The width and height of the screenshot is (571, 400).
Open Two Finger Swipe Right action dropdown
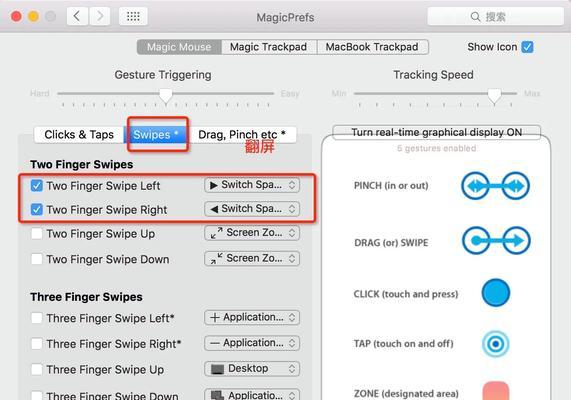point(252,209)
